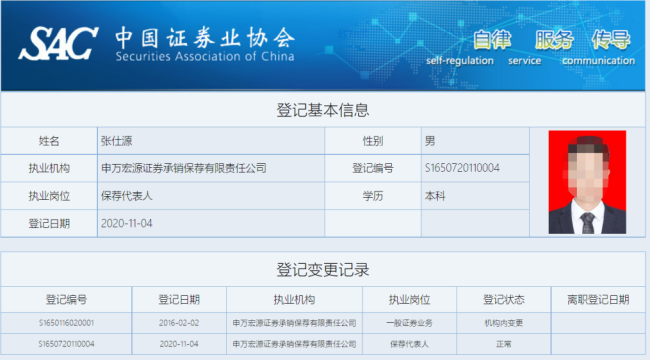Click the 姓名 label cell
The height and width of the screenshot is (360, 650).
[49, 141]
